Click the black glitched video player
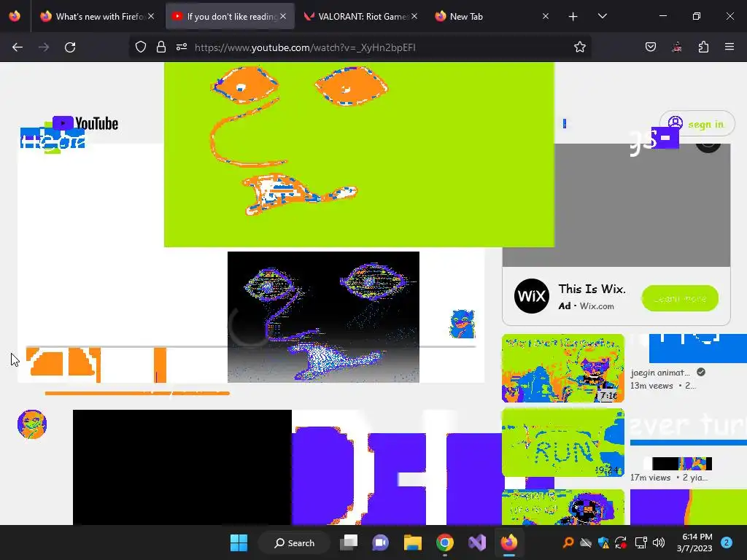Image resolution: width=747 pixels, height=560 pixels. [323, 317]
